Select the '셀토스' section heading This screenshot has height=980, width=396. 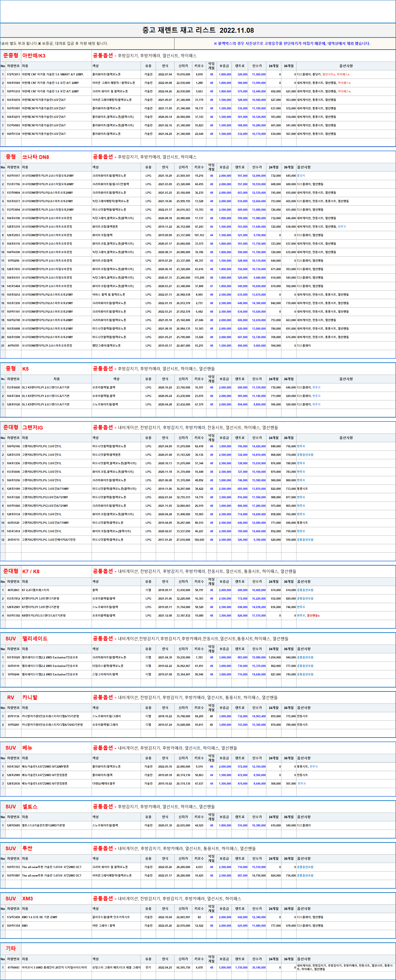(30, 806)
